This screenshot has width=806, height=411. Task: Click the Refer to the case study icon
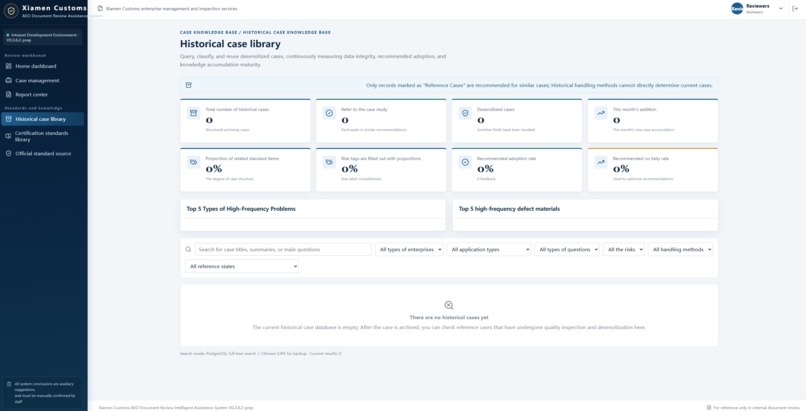[329, 113]
